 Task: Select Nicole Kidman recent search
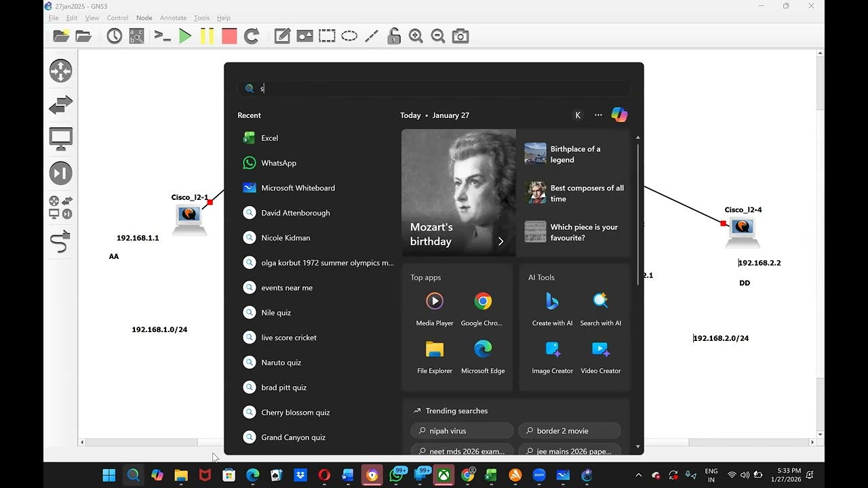coord(315,238)
